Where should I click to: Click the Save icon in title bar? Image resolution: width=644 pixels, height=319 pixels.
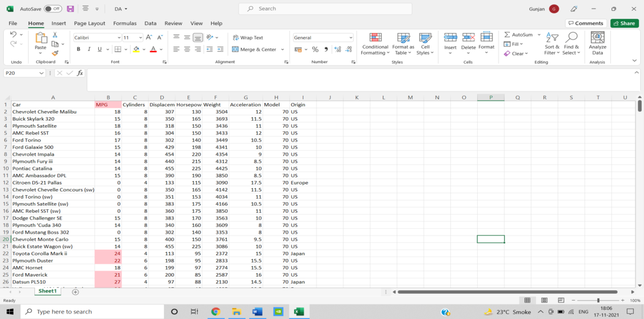click(x=71, y=9)
